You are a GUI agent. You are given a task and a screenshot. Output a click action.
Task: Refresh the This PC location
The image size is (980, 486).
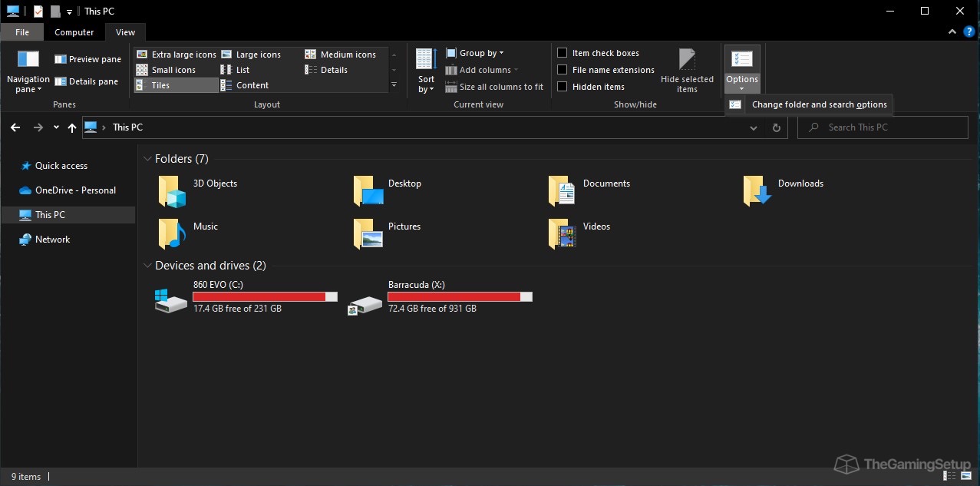point(777,127)
